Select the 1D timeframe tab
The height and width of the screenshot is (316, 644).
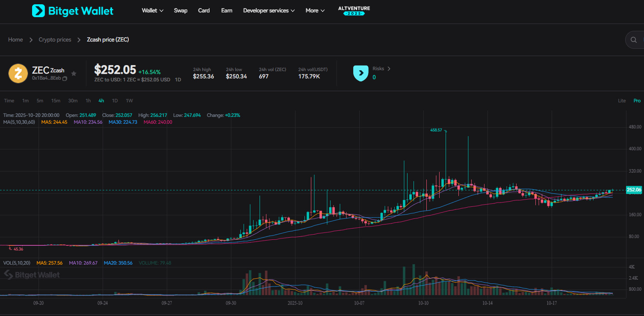[x=115, y=101]
